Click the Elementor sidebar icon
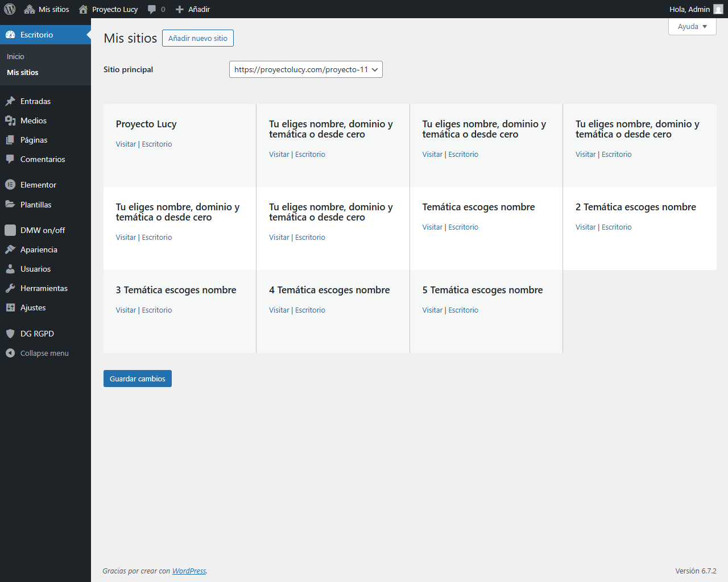Image resolution: width=728 pixels, height=582 pixels. [x=10, y=185]
